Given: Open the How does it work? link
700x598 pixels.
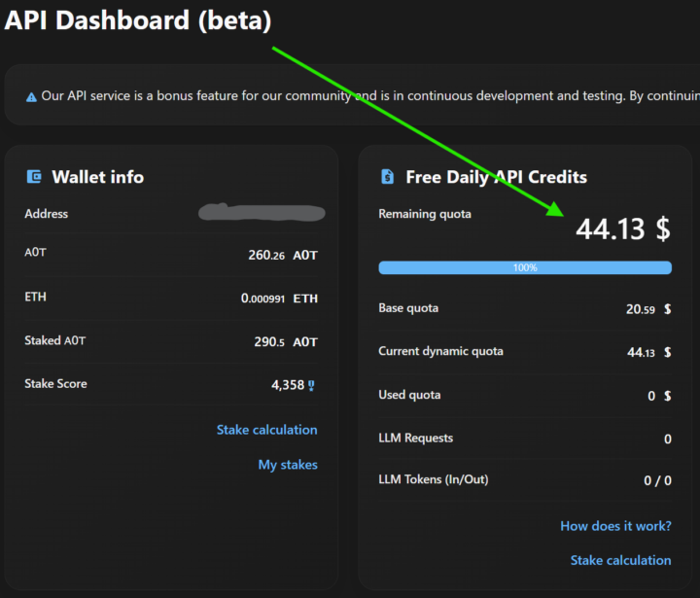Looking at the screenshot, I should coord(615,526).
